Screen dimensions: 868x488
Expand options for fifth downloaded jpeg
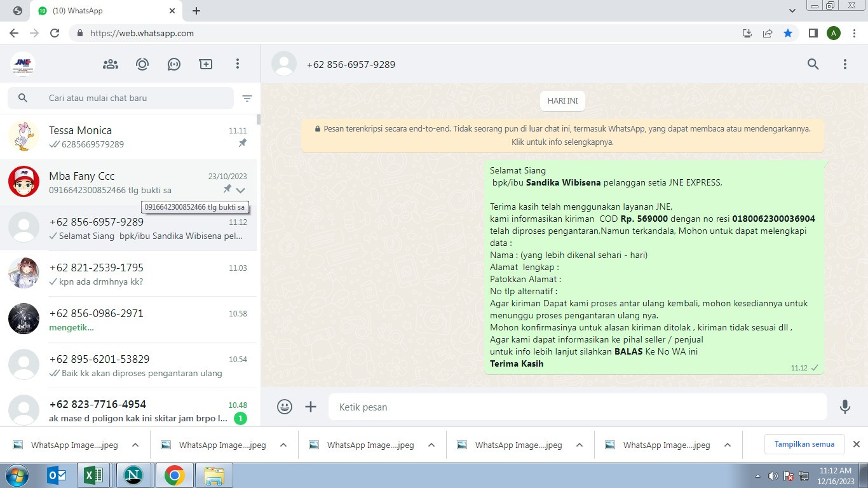pyautogui.click(x=728, y=445)
